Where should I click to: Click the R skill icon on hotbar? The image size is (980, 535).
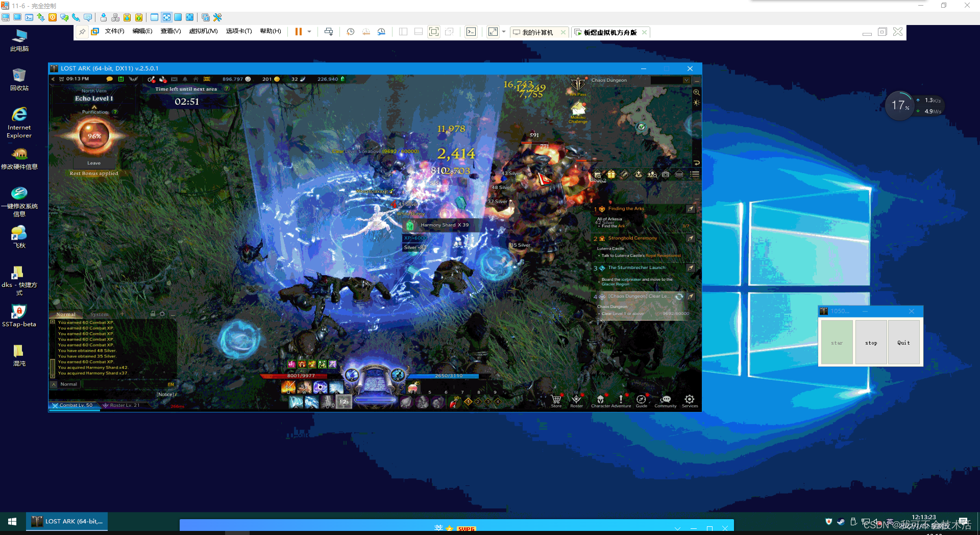point(336,387)
